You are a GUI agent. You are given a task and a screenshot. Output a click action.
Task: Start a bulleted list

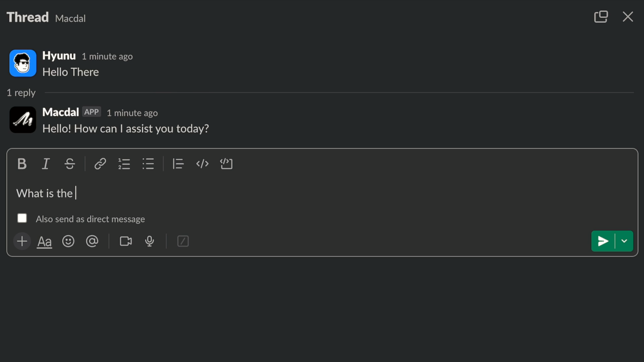point(148,164)
